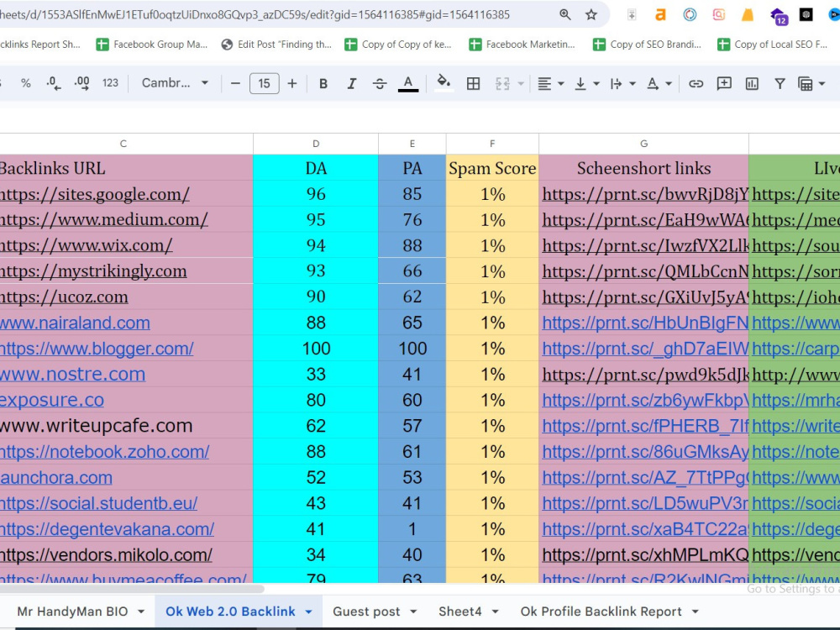Select PA value 1 for degentevakana.com
This screenshot has height=630, width=840.
click(x=412, y=529)
